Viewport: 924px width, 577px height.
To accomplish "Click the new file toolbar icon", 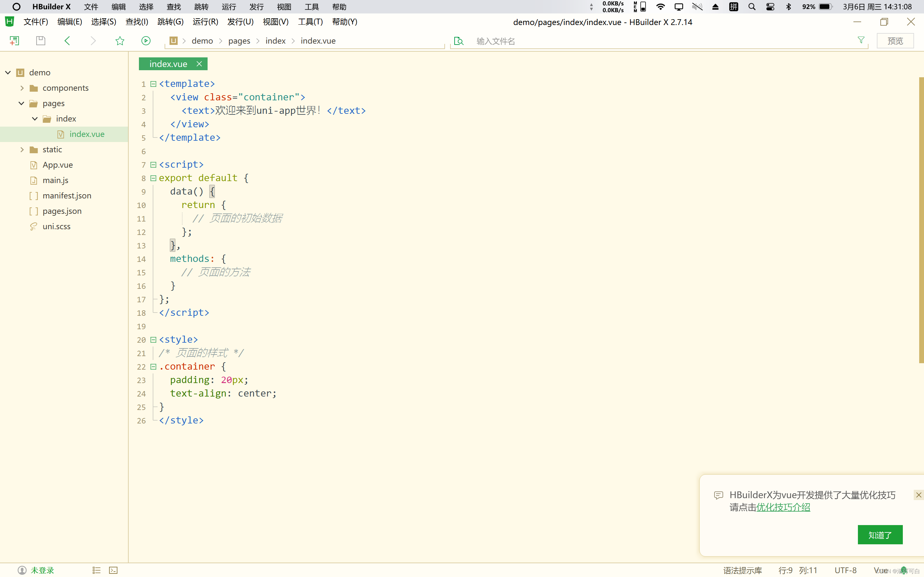I will (x=14, y=41).
